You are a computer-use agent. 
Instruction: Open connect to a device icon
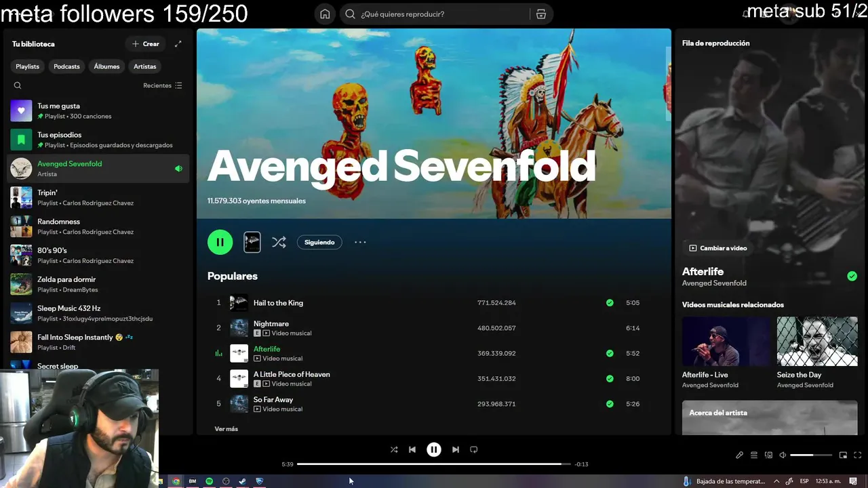coord(768,455)
